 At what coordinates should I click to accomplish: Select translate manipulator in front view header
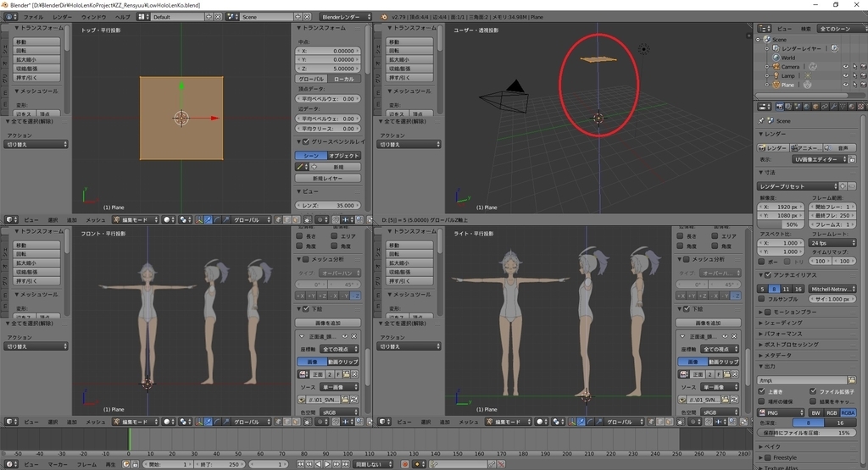point(208,422)
